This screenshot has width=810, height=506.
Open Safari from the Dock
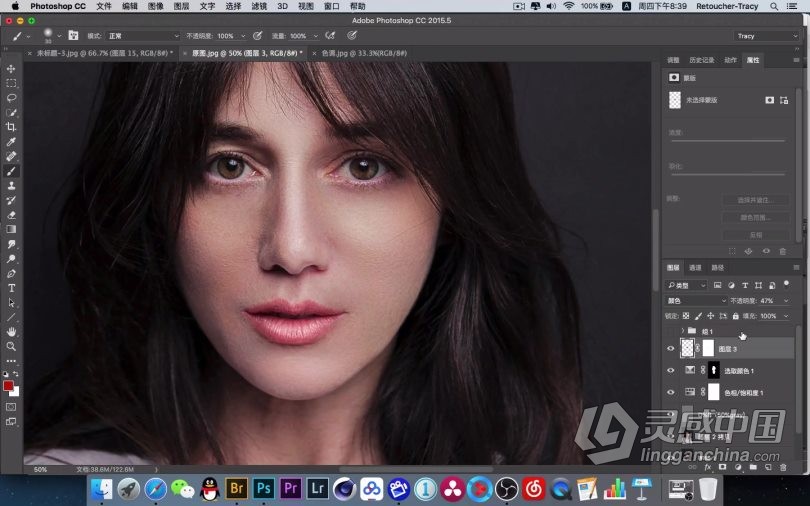155,488
